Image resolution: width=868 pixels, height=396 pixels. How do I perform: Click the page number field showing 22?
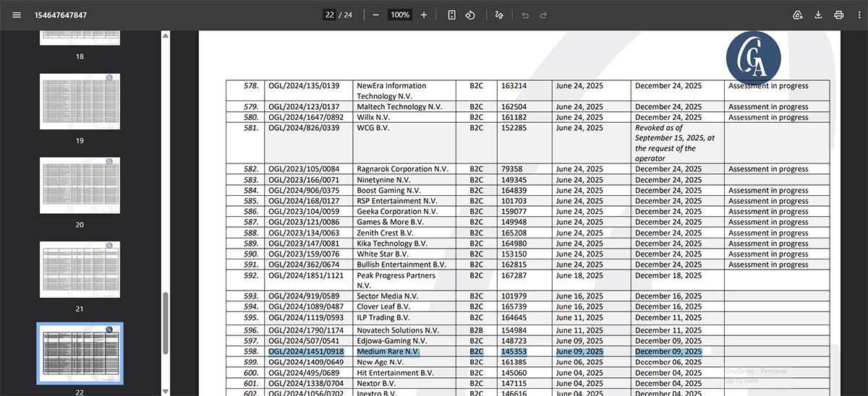(330, 15)
